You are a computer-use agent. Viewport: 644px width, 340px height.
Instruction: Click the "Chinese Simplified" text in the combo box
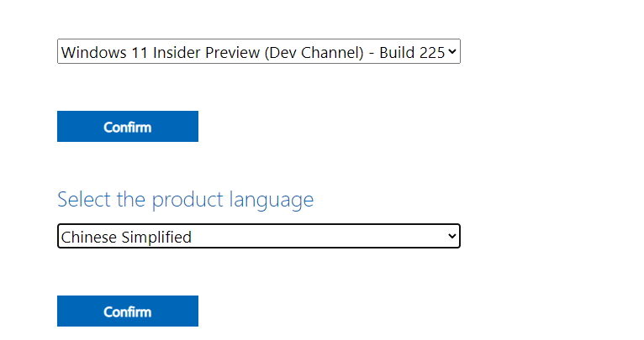click(126, 238)
